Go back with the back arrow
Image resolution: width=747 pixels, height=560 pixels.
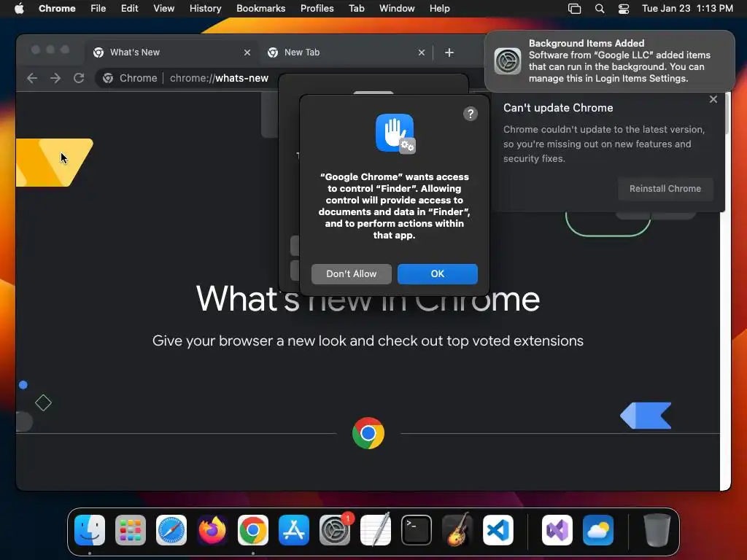(32, 78)
